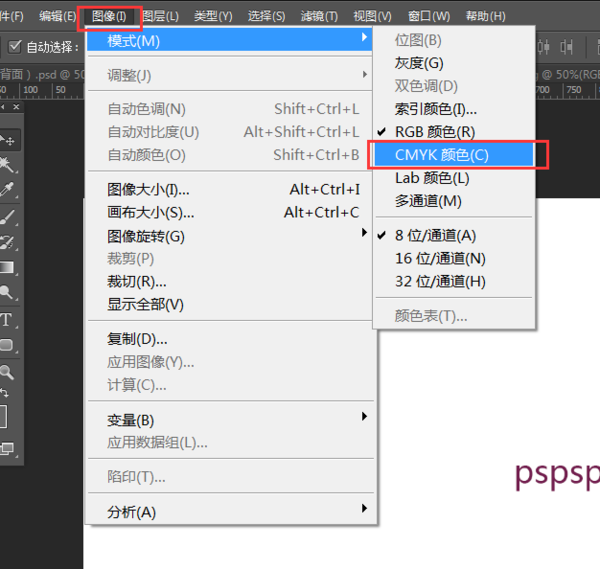Click 自动颜色(O) menu item

[230, 155]
